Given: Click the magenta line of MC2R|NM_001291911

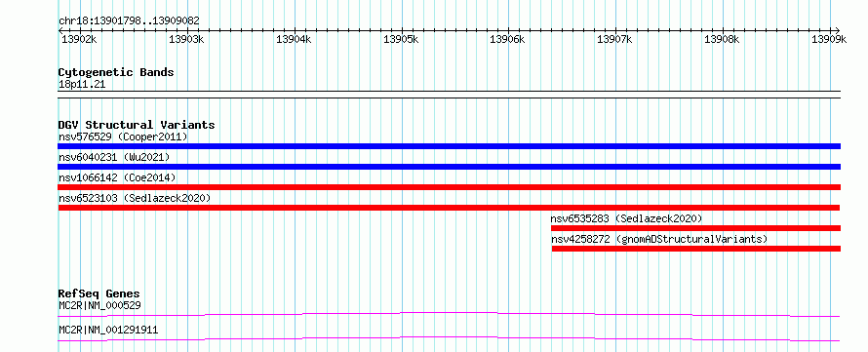Looking at the screenshot, I should pyautogui.click(x=449, y=338).
